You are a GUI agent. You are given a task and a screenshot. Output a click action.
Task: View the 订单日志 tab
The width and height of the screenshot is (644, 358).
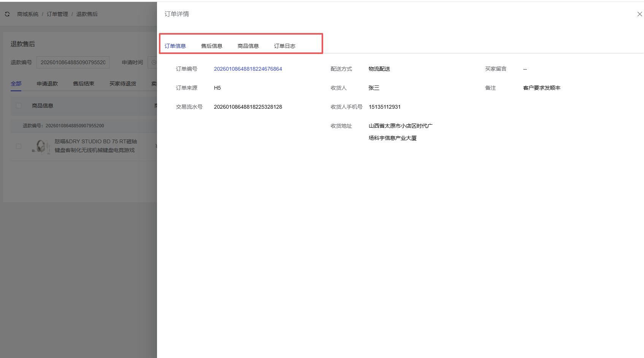(x=284, y=46)
